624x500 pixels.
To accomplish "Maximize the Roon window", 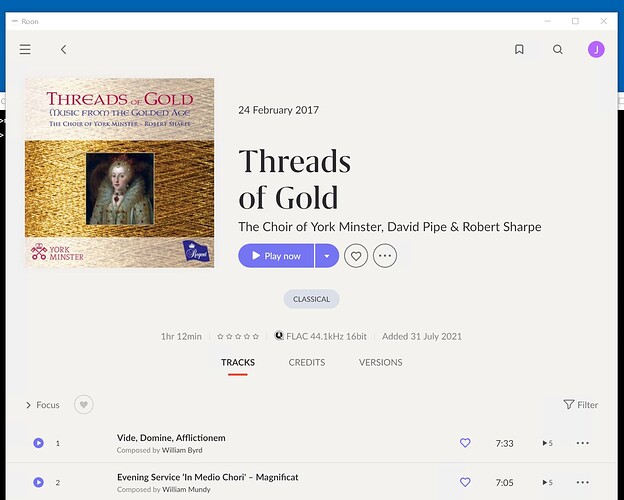I will (575, 21).
